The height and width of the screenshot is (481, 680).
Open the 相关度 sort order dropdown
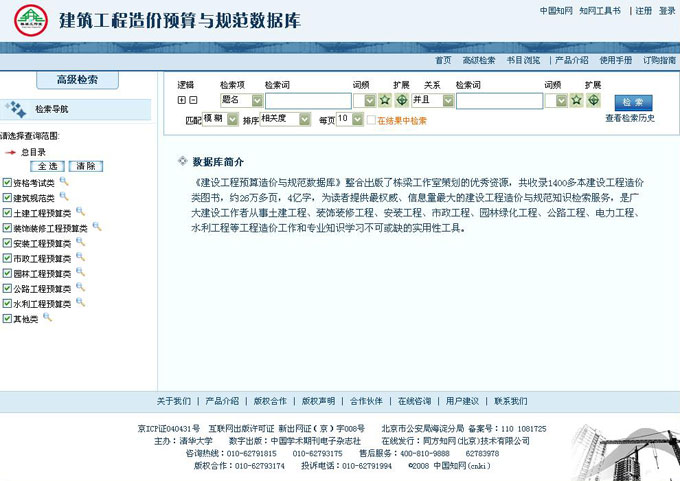[x=305, y=119]
